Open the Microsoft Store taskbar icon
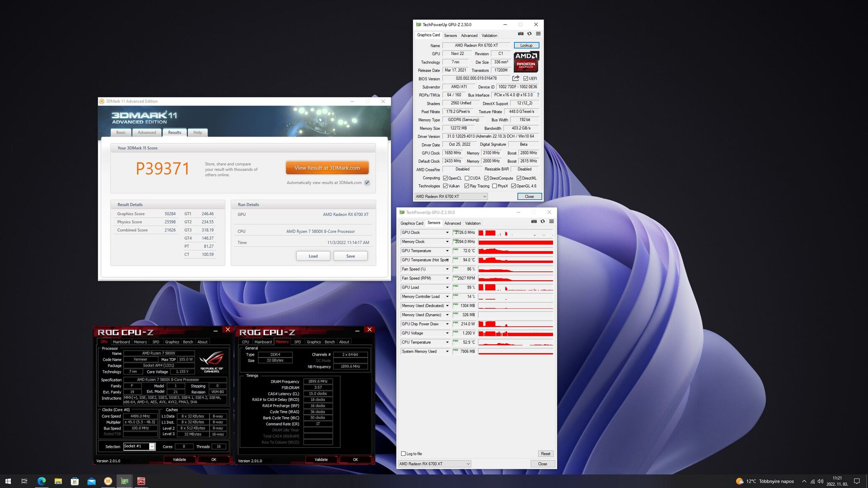Screen dimensions: 868x488 coord(75,481)
